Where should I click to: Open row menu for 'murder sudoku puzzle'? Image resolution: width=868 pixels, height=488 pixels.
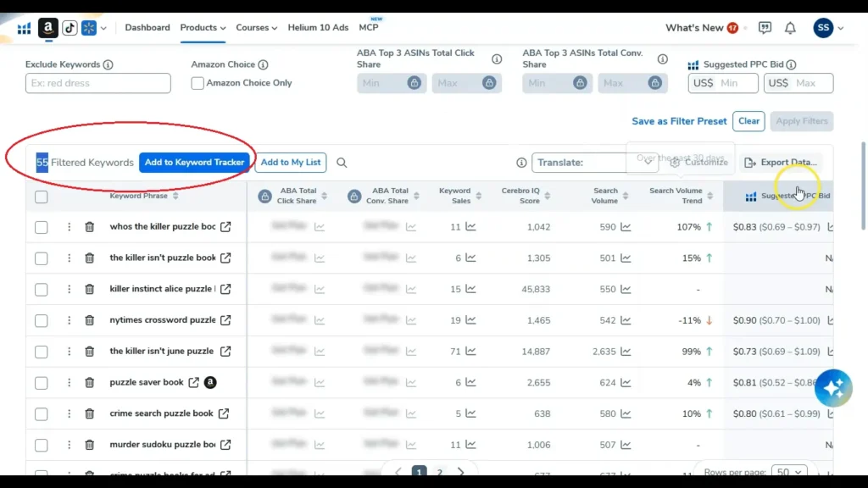pos(70,444)
